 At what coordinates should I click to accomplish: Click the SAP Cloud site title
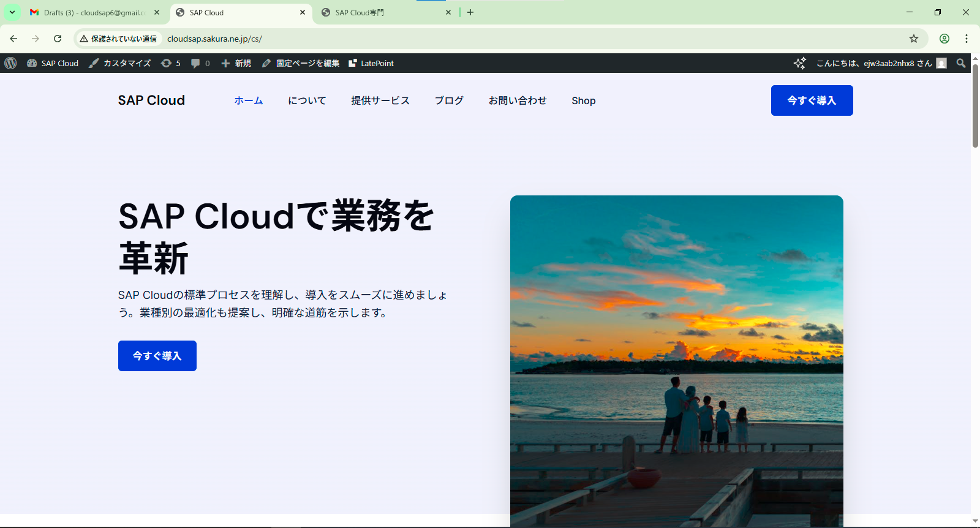[x=151, y=100]
